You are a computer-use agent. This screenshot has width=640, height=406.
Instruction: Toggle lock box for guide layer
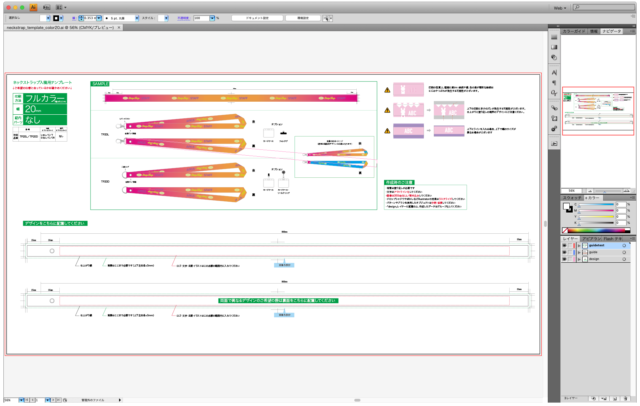[571, 253]
